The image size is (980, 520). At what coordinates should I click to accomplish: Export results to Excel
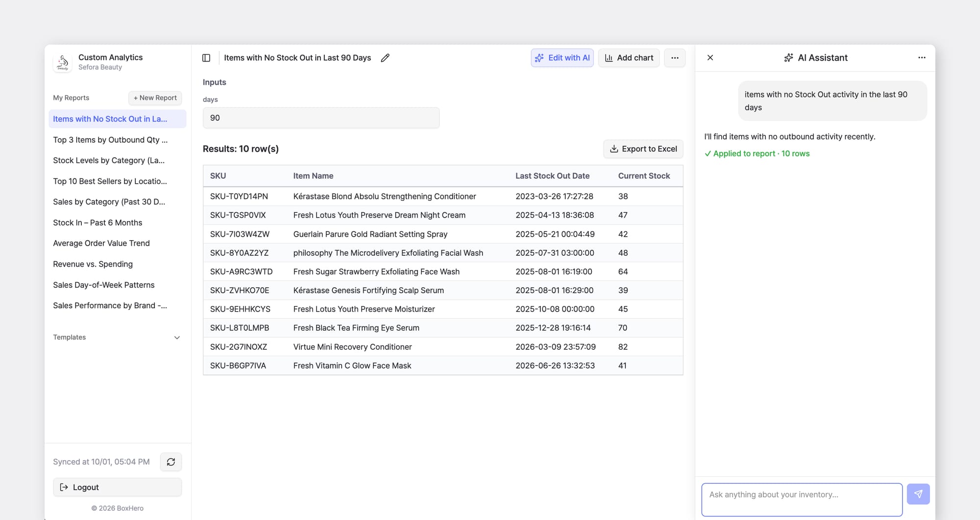tap(643, 149)
